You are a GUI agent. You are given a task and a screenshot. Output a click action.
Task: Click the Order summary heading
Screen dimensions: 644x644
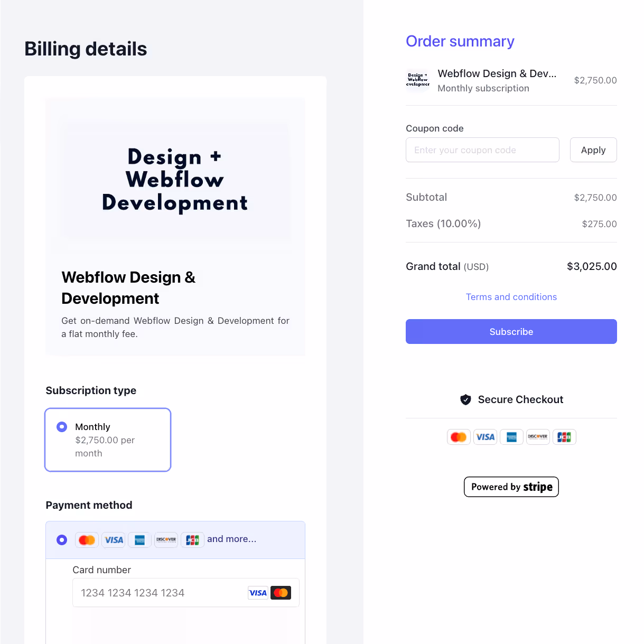click(x=460, y=41)
